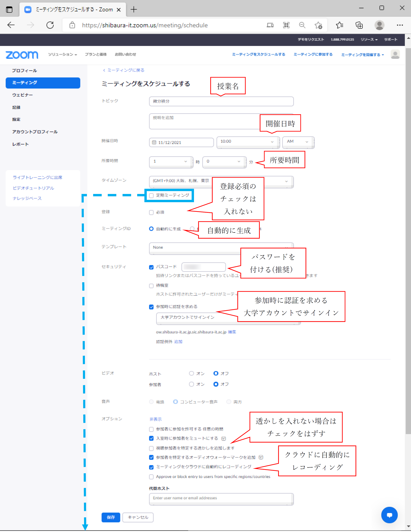Select 自動的に生成 meeting ID radio
This screenshot has height=532, width=411.
(151, 229)
